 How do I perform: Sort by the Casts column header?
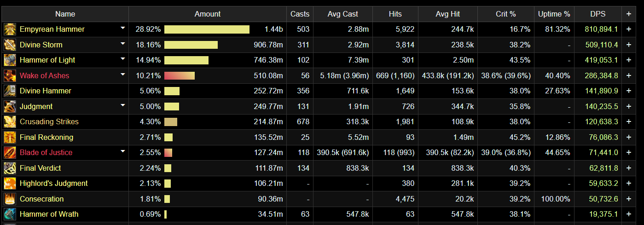[300, 14]
